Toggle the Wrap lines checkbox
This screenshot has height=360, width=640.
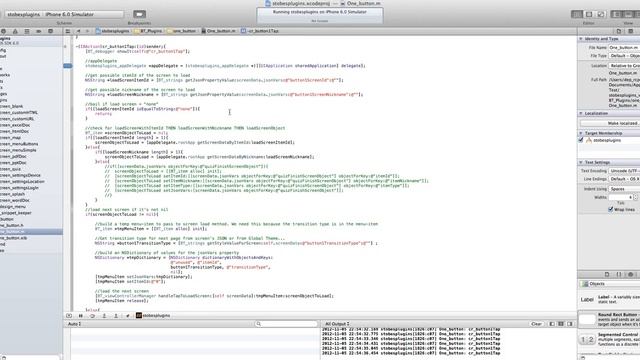tap(611, 209)
